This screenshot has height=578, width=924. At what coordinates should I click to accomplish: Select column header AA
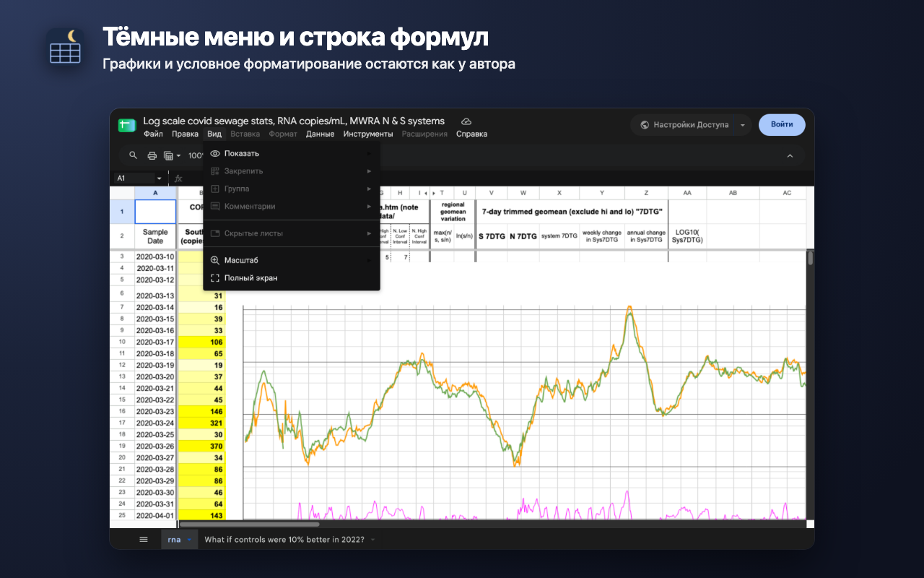(687, 193)
